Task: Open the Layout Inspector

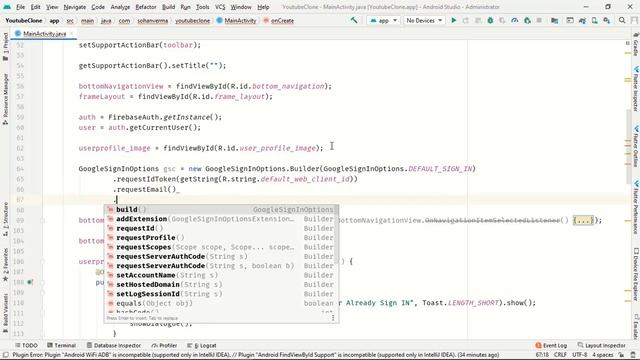Action: pos(602,345)
